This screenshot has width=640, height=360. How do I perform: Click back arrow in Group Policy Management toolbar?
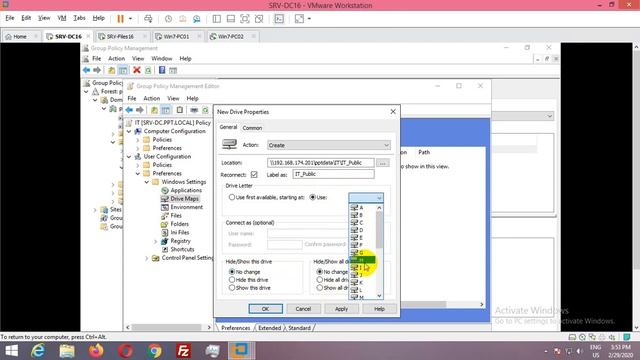[87, 70]
